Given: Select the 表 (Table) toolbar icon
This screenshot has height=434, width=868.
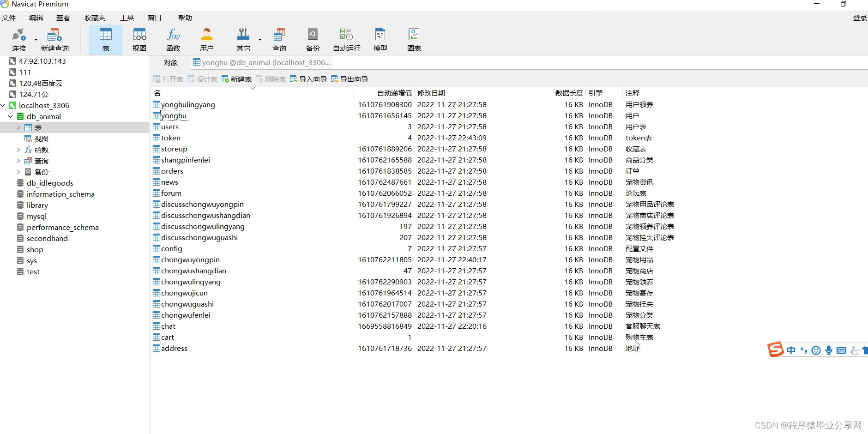Looking at the screenshot, I should tap(106, 40).
